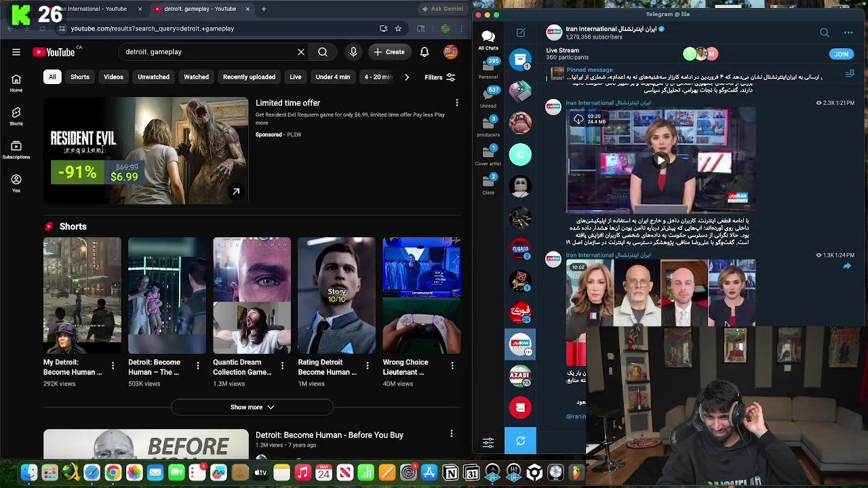Open search Filters panel
This screenshot has width=868, height=488.
(x=440, y=77)
